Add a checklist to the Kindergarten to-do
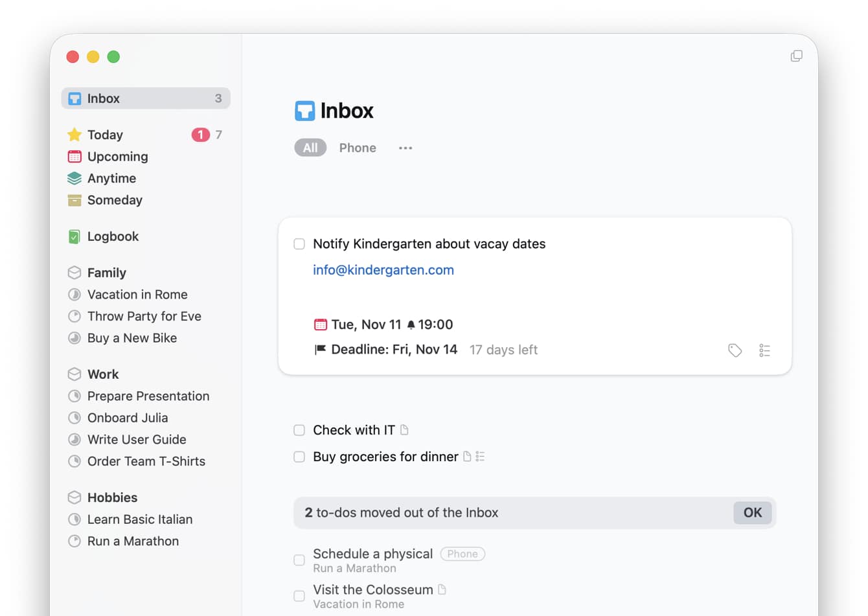This screenshot has width=868, height=616. click(x=764, y=350)
